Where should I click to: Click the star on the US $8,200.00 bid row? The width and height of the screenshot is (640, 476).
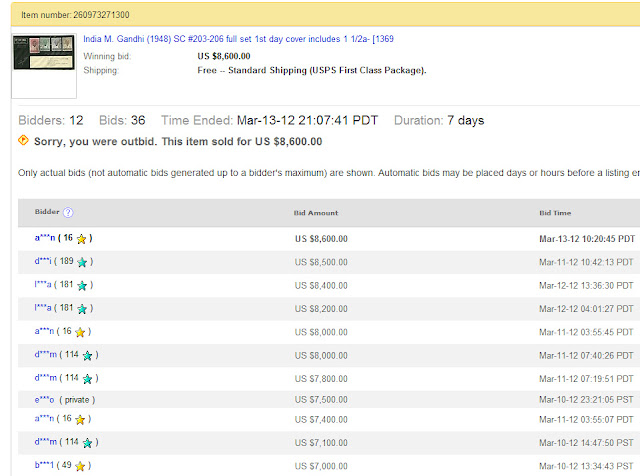click(x=84, y=309)
